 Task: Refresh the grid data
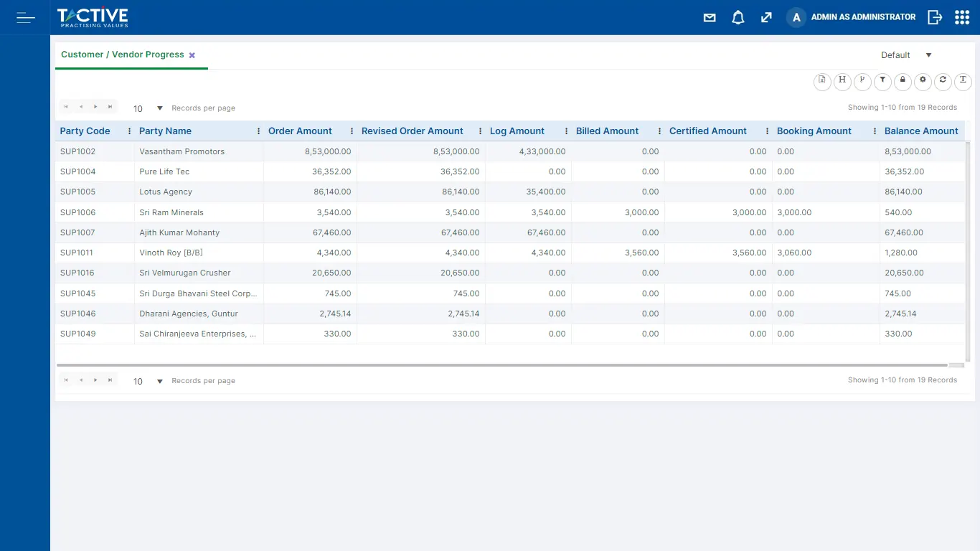click(943, 81)
